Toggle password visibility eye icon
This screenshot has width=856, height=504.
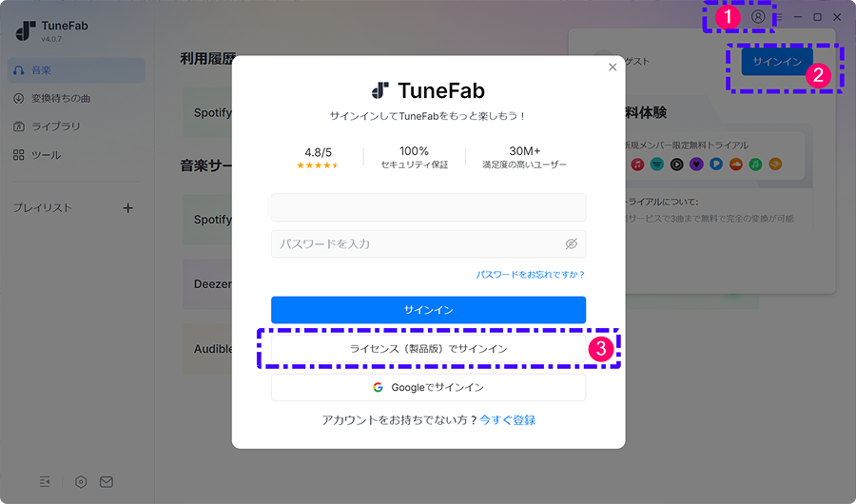(571, 244)
